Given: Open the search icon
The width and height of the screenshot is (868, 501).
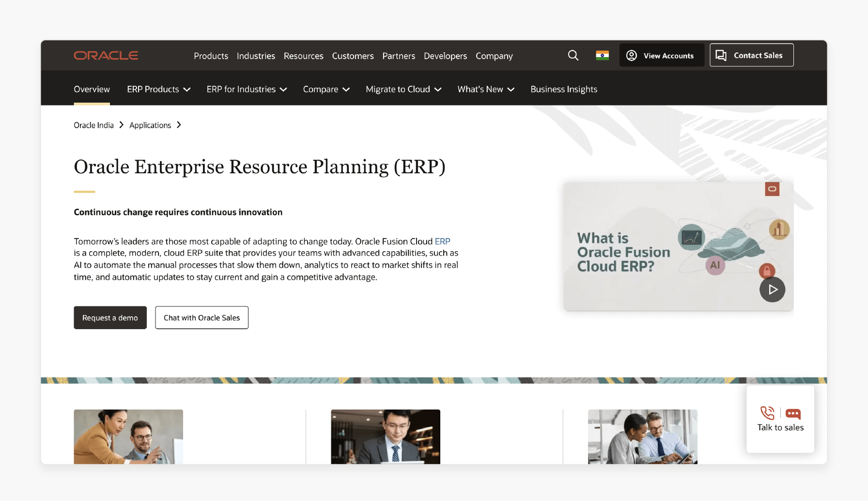Looking at the screenshot, I should pos(573,55).
